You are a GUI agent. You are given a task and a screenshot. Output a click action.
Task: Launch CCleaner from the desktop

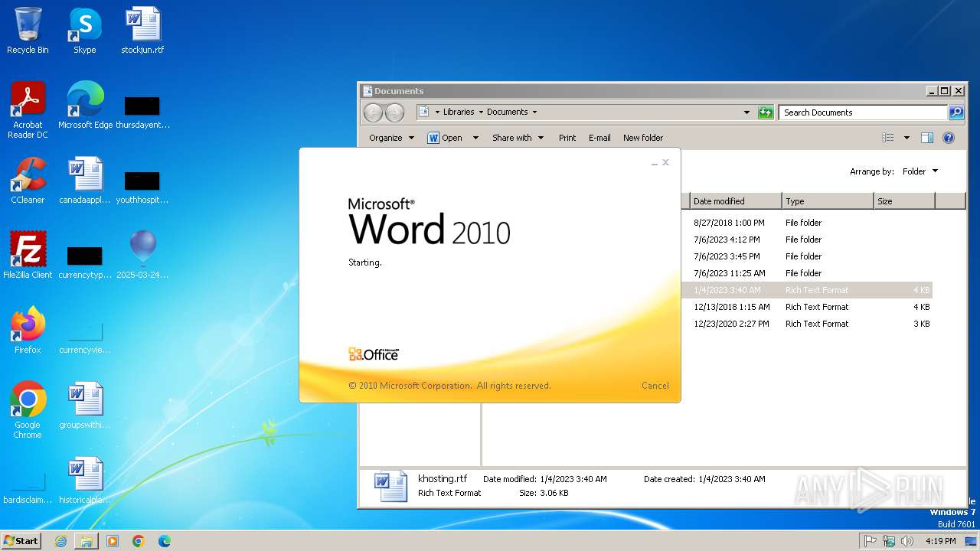point(28,181)
